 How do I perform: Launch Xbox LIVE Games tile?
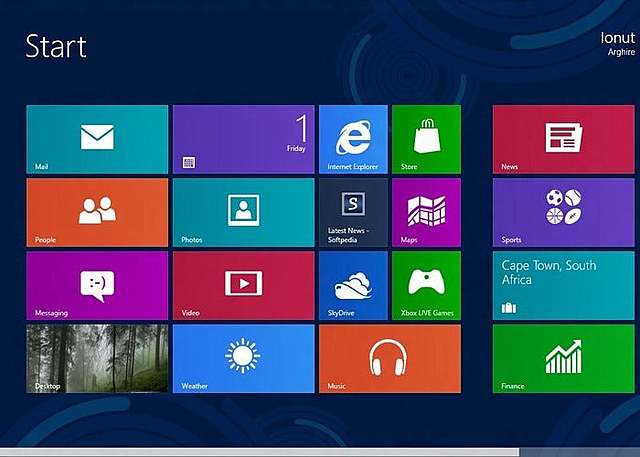[x=427, y=286]
